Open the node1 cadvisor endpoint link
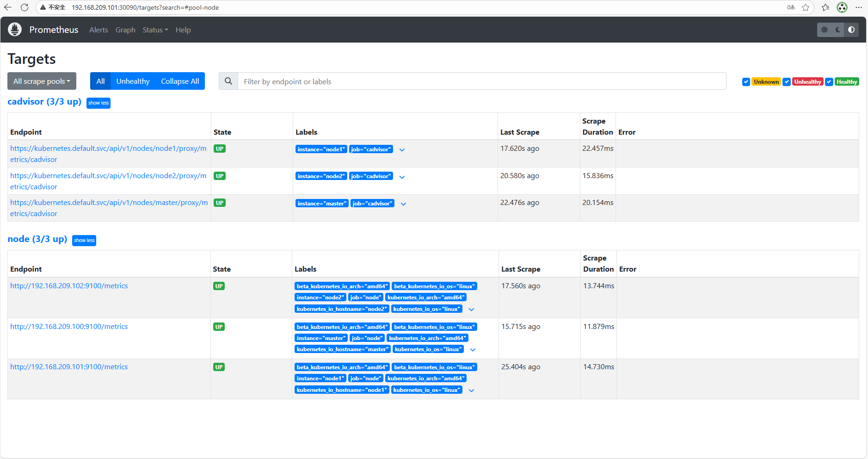This screenshot has height=459, width=868. pos(108,154)
